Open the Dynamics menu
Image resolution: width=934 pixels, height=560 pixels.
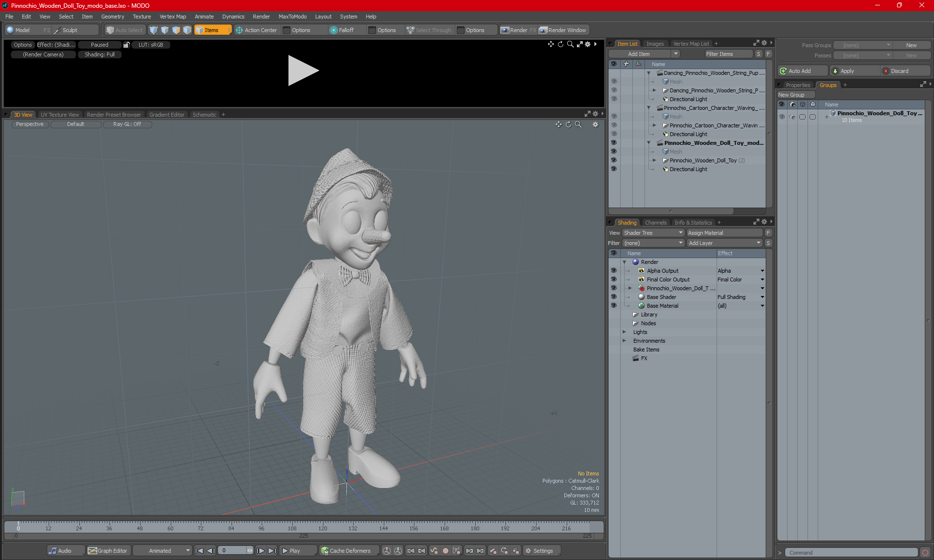click(233, 17)
